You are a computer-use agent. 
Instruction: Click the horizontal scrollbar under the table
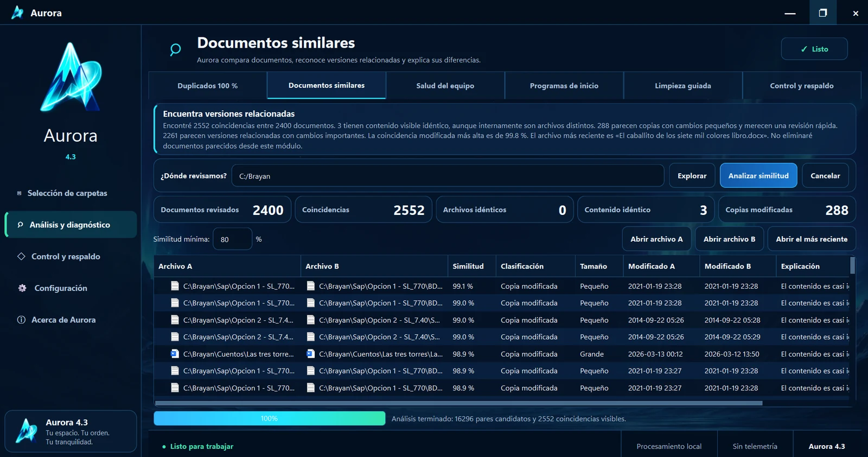click(x=458, y=403)
